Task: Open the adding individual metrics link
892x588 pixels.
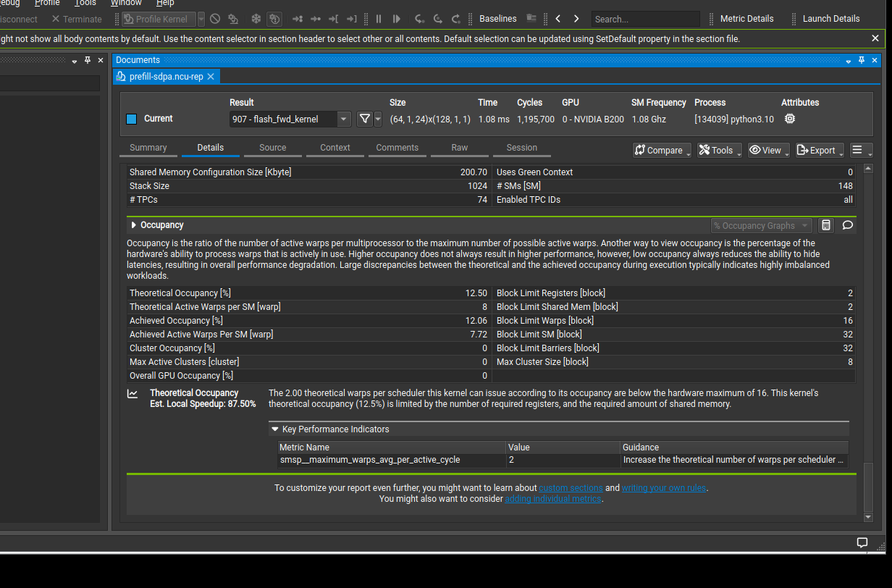Action: point(553,499)
